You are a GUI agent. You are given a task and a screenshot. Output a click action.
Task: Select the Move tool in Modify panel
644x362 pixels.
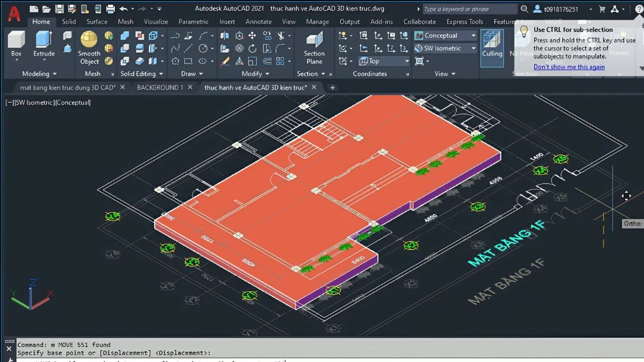[252, 36]
